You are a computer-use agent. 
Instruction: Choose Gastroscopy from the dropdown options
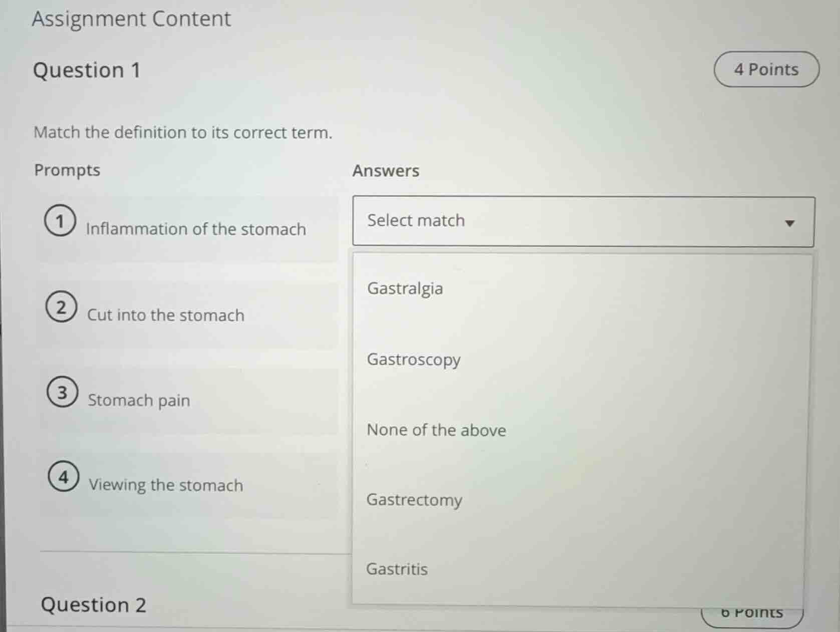(414, 360)
